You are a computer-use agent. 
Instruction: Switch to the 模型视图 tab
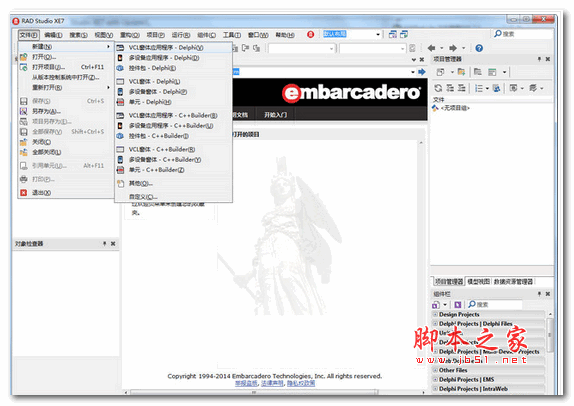(478, 282)
